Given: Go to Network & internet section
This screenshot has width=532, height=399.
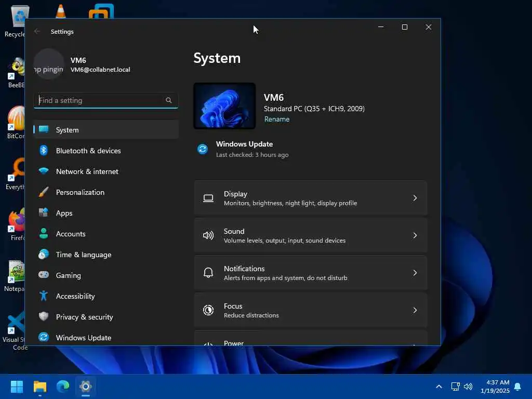Looking at the screenshot, I should (106, 171).
